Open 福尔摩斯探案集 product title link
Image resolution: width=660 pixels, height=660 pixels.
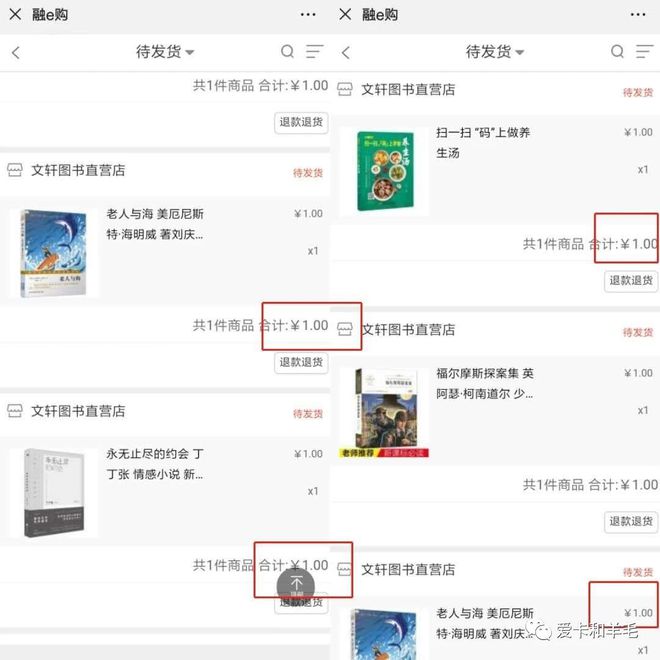click(484, 383)
